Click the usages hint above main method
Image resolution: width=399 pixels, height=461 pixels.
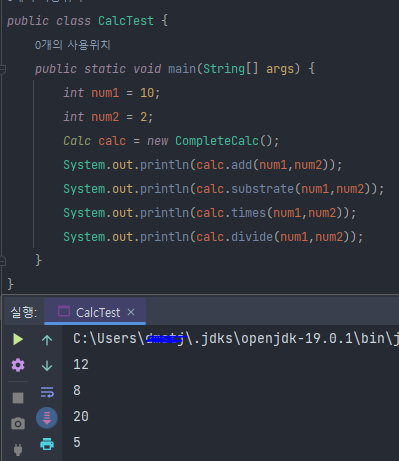point(73,45)
